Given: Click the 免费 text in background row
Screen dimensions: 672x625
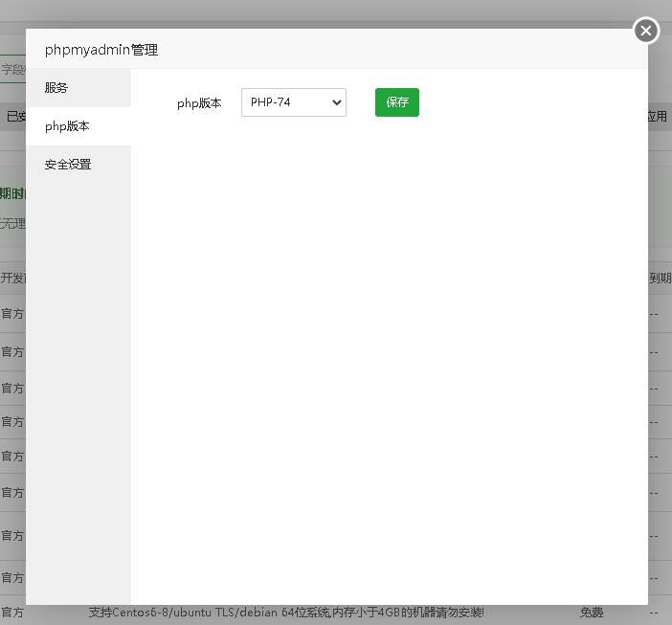Looking at the screenshot, I should pos(592,613).
